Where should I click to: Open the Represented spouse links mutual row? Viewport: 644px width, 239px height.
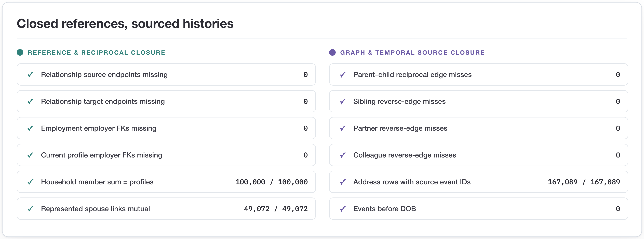coord(166,209)
